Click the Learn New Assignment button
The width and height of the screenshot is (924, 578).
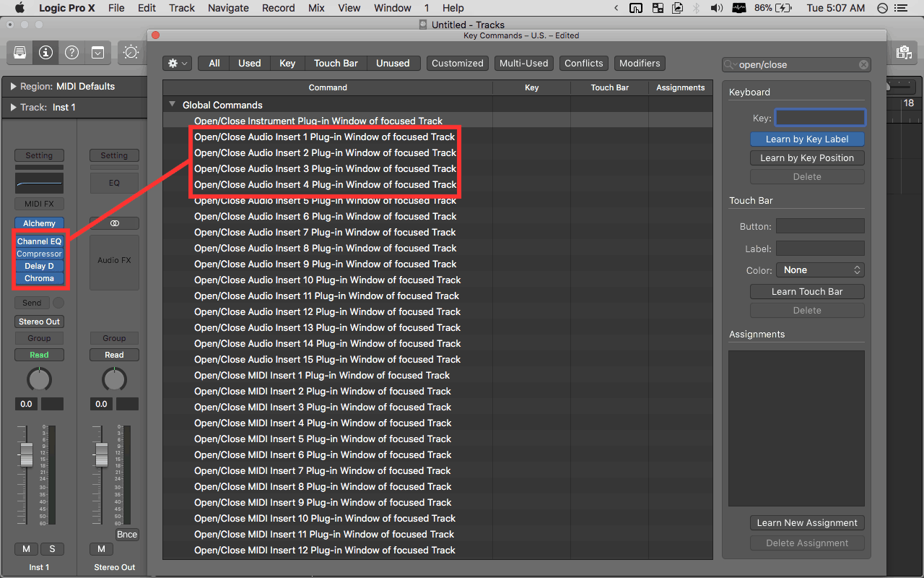pyautogui.click(x=807, y=523)
